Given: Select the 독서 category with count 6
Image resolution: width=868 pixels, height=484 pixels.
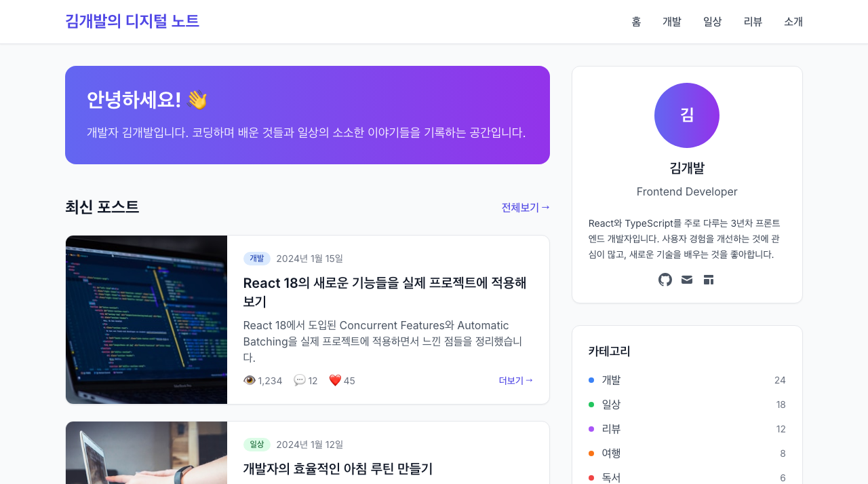Looking at the screenshot, I should (687, 477).
